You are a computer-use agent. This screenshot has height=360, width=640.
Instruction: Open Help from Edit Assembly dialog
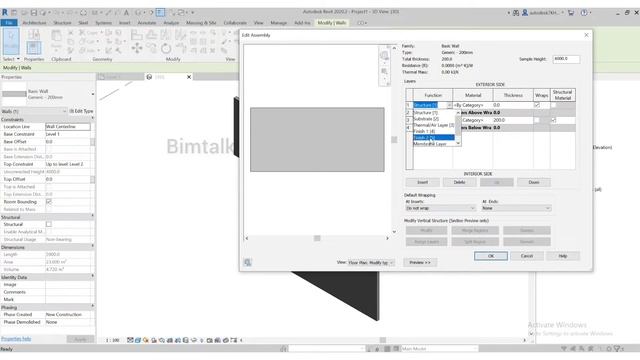point(563,256)
